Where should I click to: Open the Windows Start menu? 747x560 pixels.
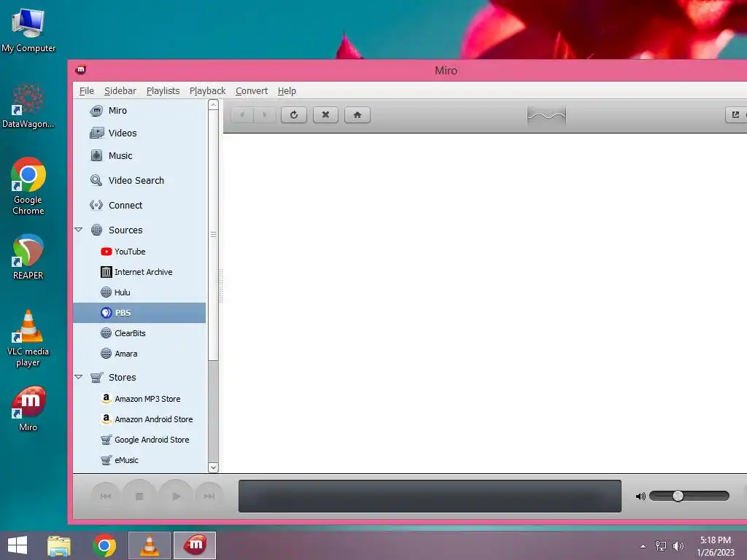coord(18,545)
